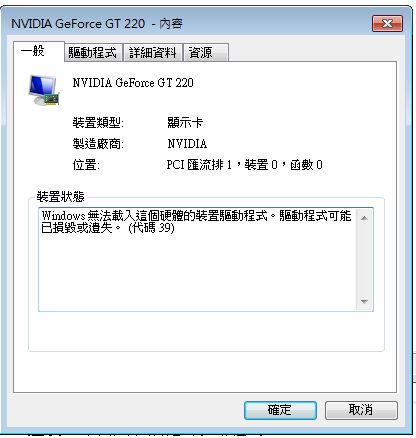
Task: Click the dialog title bar text
Action: pyautogui.click(x=97, y=24)
